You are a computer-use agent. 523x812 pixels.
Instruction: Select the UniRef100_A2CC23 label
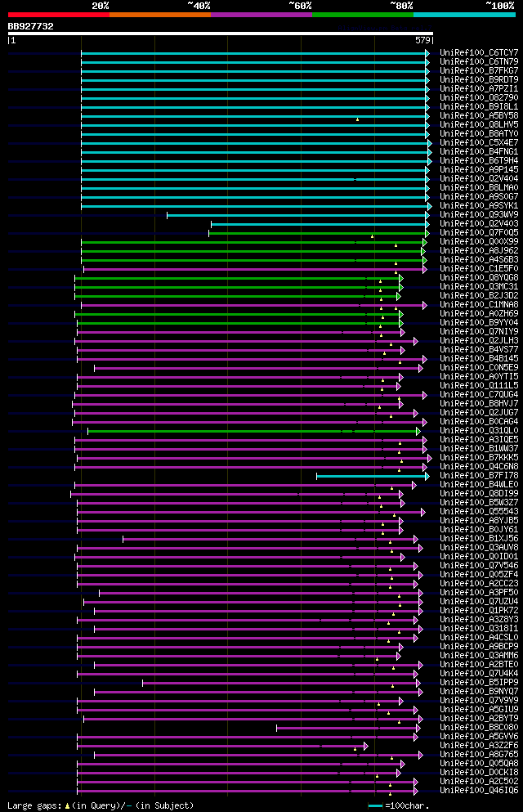[479, 584]
